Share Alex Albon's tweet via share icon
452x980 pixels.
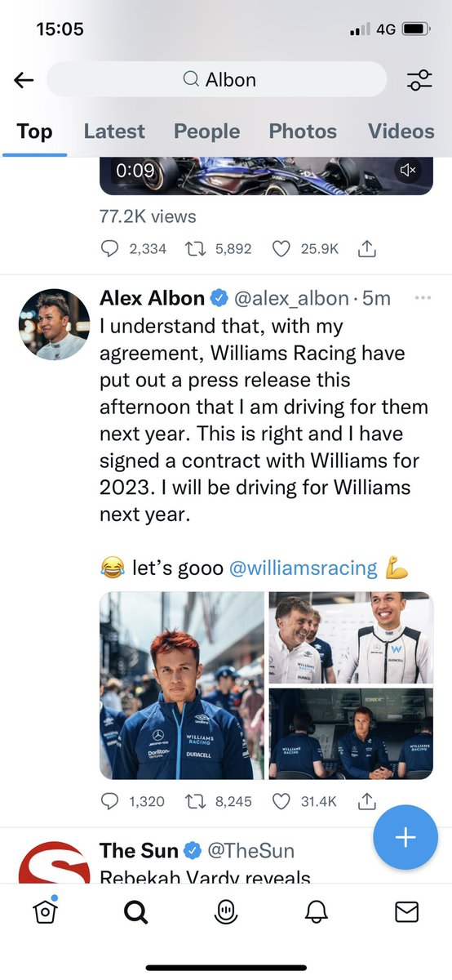pyautogui.click(x=367, y=802)
